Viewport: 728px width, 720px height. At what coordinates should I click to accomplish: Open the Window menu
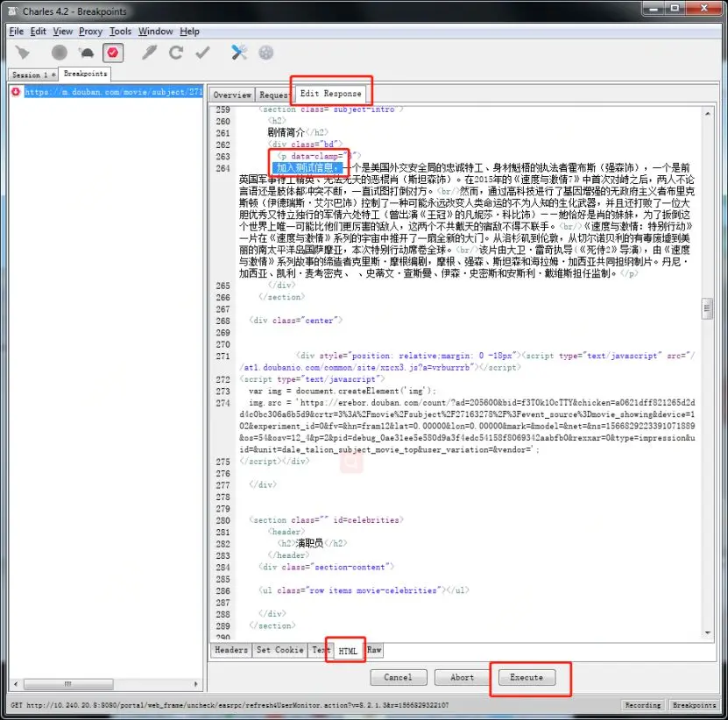tap(156, 32)
